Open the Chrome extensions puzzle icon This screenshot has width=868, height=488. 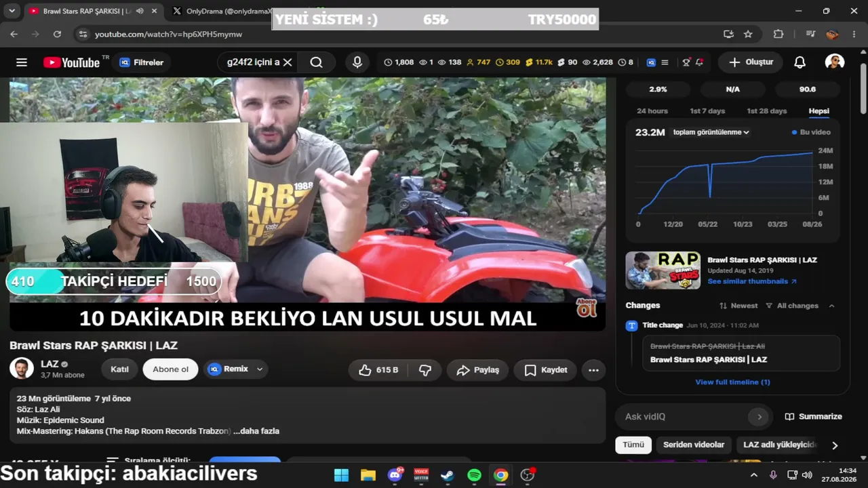[778, 34]
